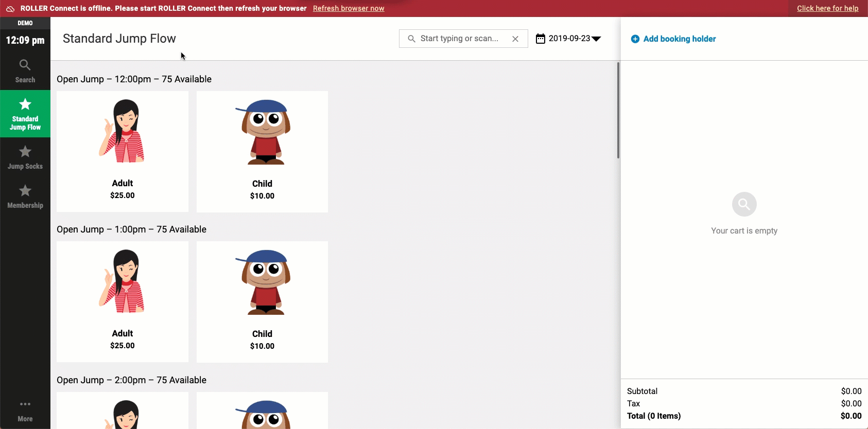Image resolution: width=868 pixels, height=429 pixels.
Task: Expand the 2019-09-23 date dropdown arrow
Action: pos(597,39)
